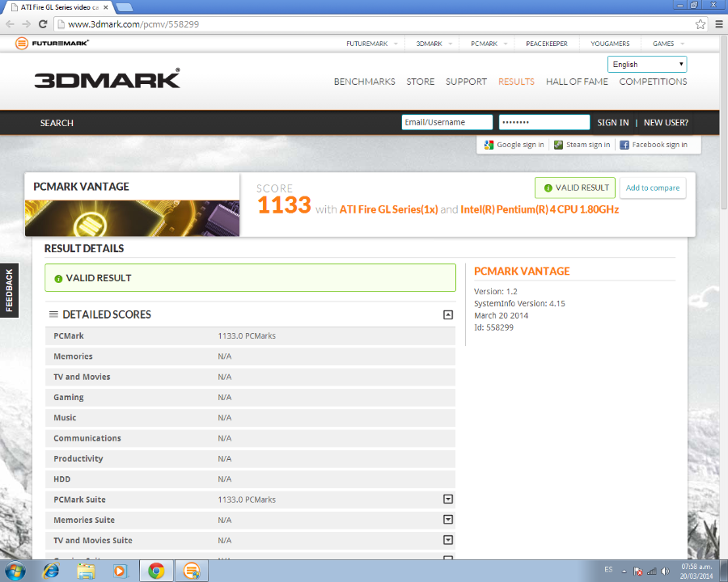This screenshot has width=728, height=582.
Task: Open the HALL OF FAME navigation item
Action: point(577,82)
